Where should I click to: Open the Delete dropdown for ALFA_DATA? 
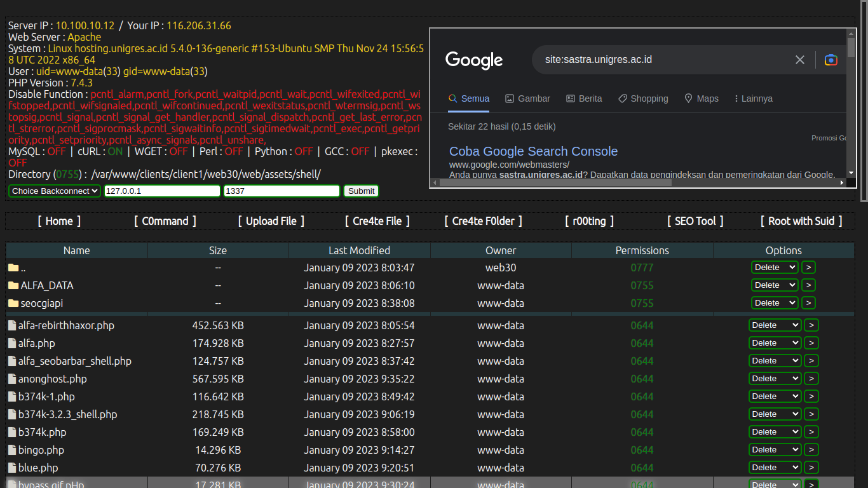(x=775, y=285)
